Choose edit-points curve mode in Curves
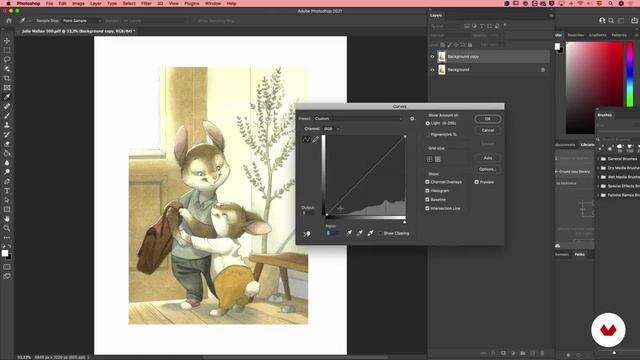The height and width of the screenshot is (360, 640). coord(306,140)
